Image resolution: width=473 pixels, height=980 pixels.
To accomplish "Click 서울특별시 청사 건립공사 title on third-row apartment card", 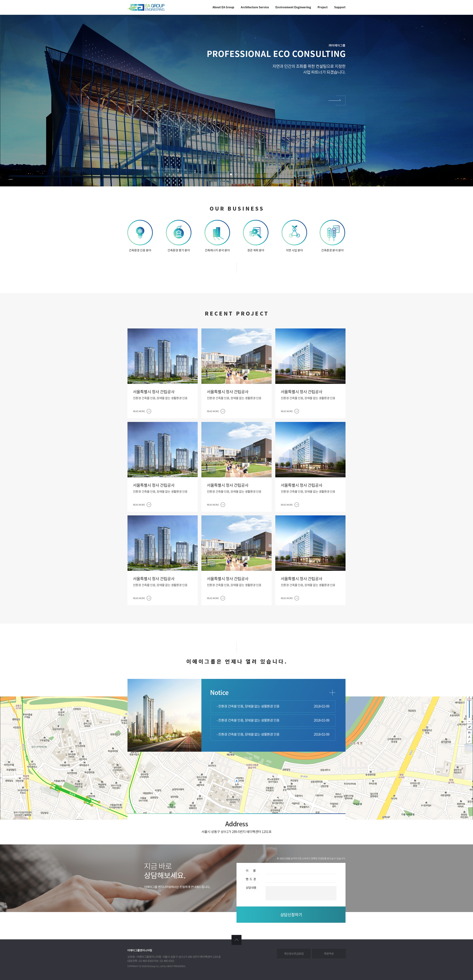I will pos(154,579).
